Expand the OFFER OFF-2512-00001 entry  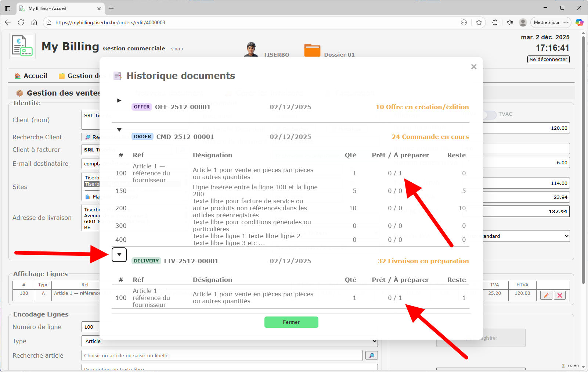pos(119,100)
